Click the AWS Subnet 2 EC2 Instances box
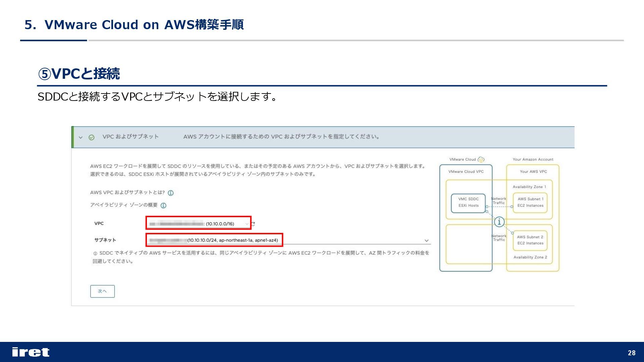Image resolution: width=644 pixels, height=362 pixels. [530, 240]
